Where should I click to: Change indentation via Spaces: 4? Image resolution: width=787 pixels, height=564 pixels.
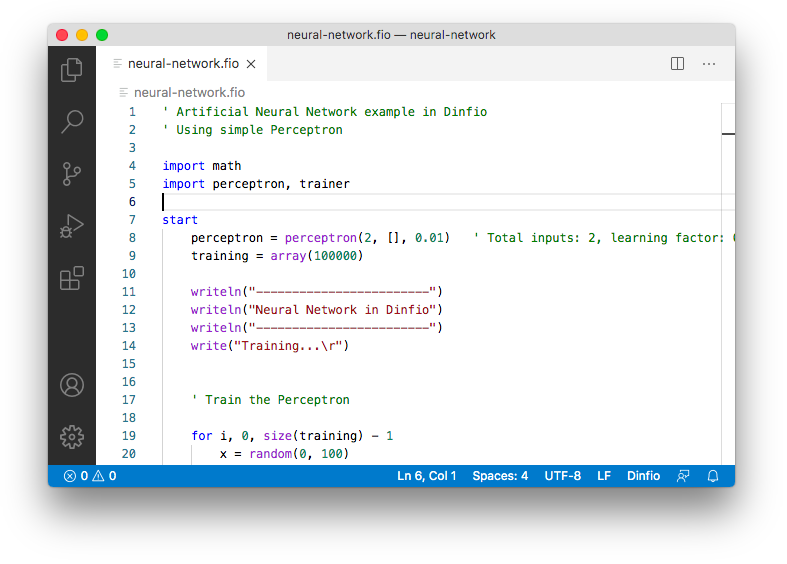(x=500, y=476)
